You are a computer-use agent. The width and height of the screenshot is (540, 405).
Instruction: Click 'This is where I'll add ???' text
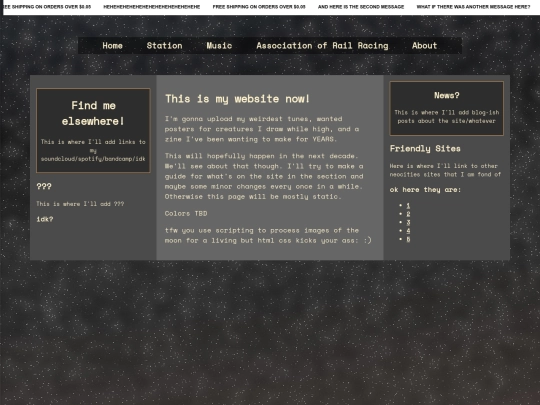pos(80,204)
